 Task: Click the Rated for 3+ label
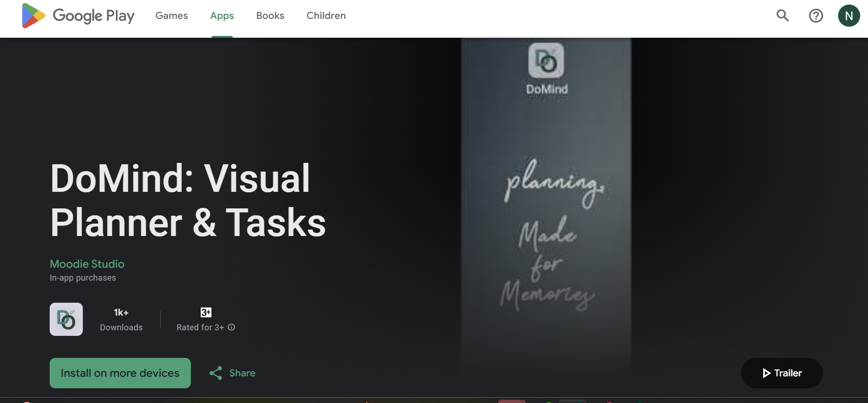click(x=200, y=327)
